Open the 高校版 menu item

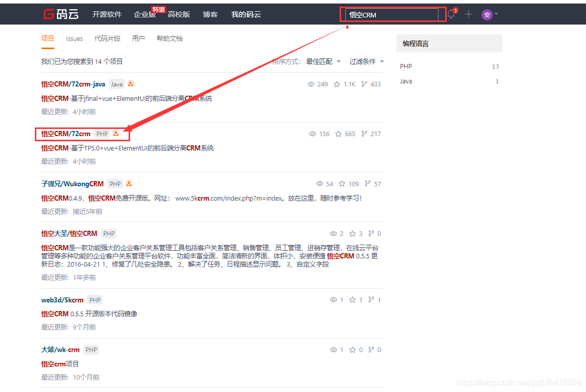179,14
